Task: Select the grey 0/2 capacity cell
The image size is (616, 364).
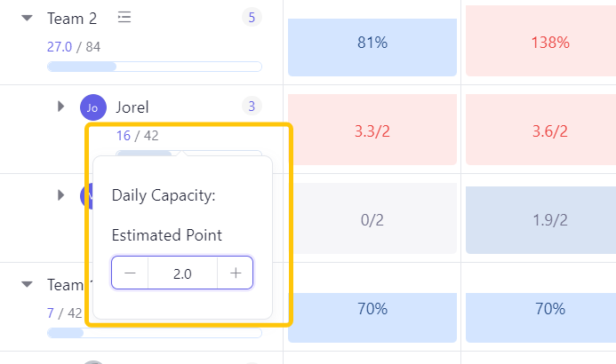Action: click(372, 220)
